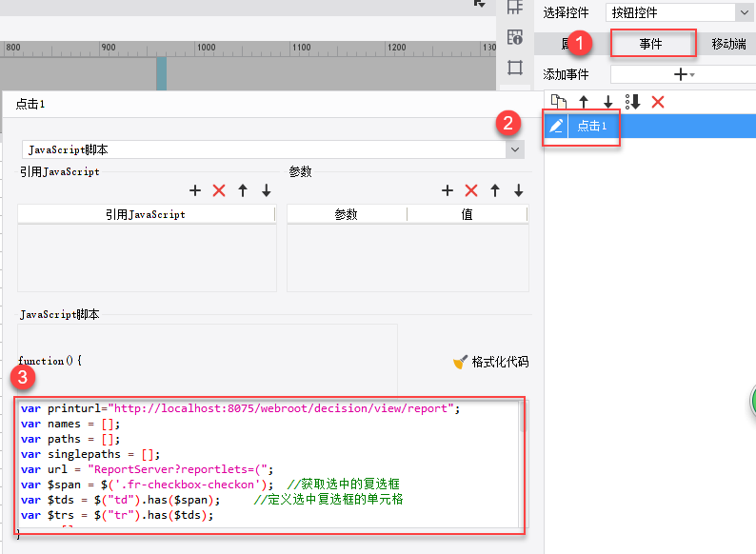This screenshot has height=554, width=756.
Task: Add a 引用JavaScript entry with plus icon
Action: (195, 190)
